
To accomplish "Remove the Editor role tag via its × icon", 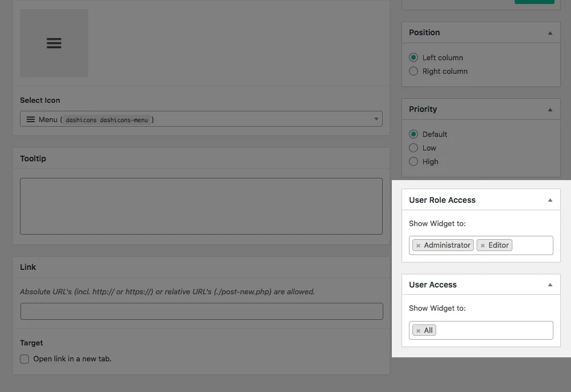I will (483, 245).
